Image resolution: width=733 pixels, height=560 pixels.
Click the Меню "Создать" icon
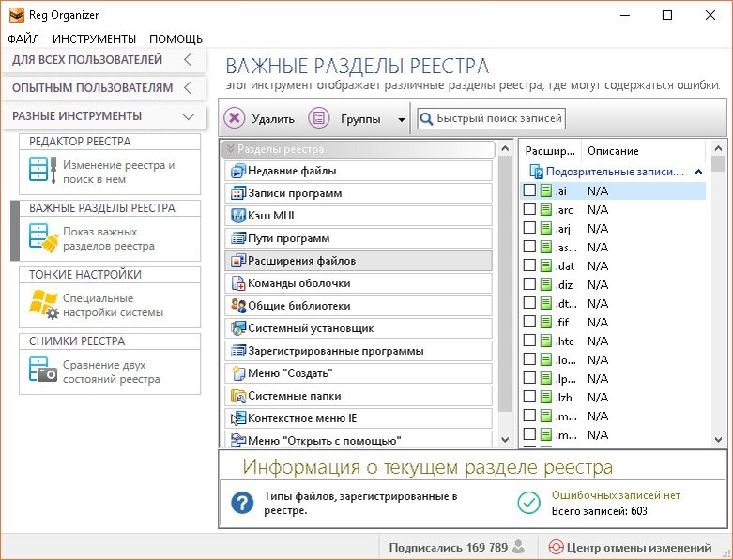pos(238,373)
